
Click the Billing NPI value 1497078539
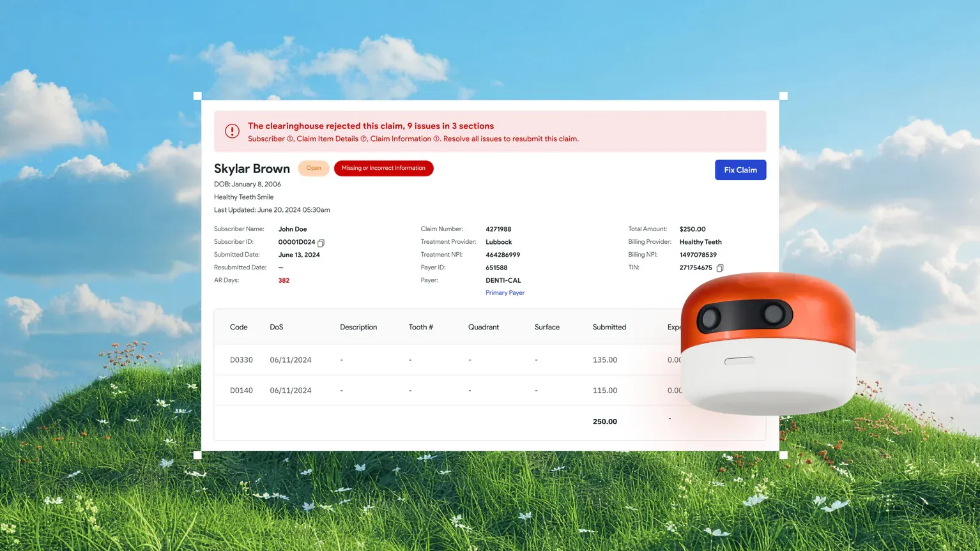coord(698,255)
